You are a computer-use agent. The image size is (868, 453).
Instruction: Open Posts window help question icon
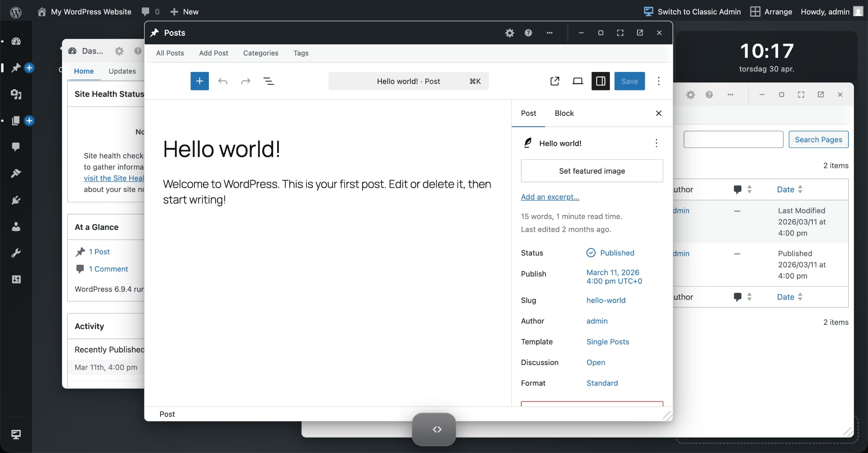[528, 33]
